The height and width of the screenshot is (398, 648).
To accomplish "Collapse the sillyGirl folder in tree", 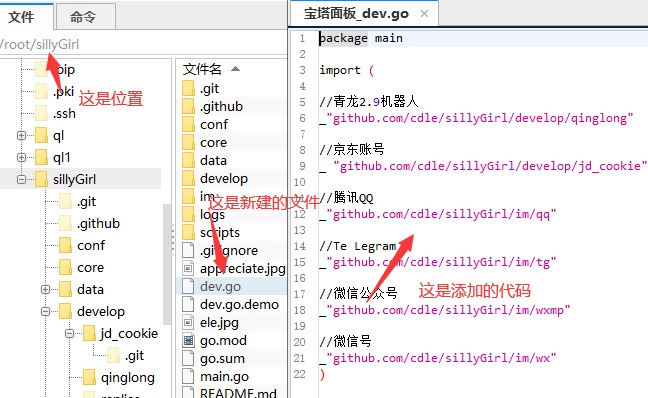I will (21, 179).
